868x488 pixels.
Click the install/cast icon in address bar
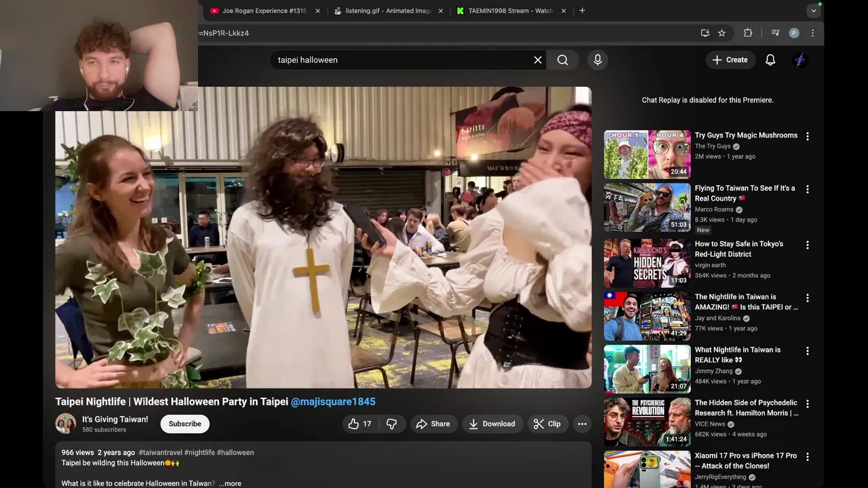click(705, 33)
